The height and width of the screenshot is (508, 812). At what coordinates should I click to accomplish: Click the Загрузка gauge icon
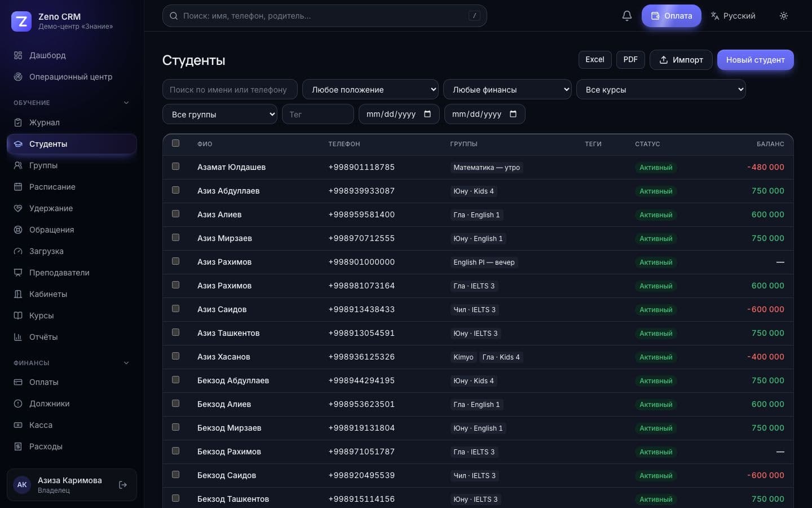tap(18, 251)
